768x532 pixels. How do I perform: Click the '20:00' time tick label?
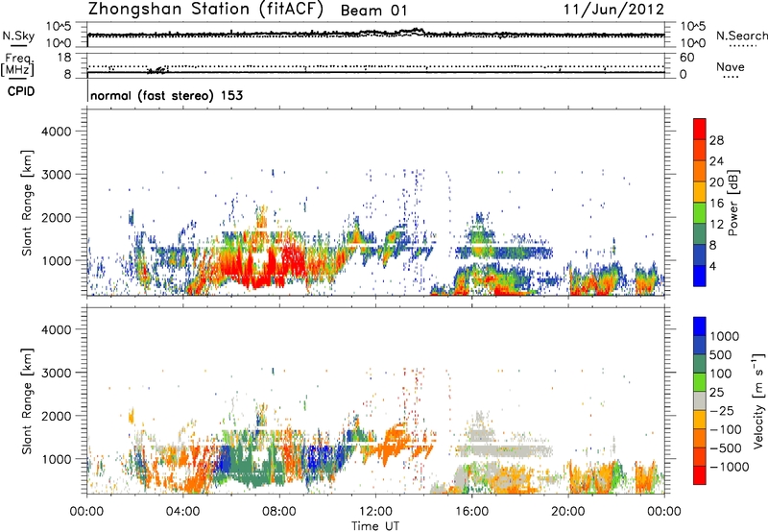coord(568,512)
